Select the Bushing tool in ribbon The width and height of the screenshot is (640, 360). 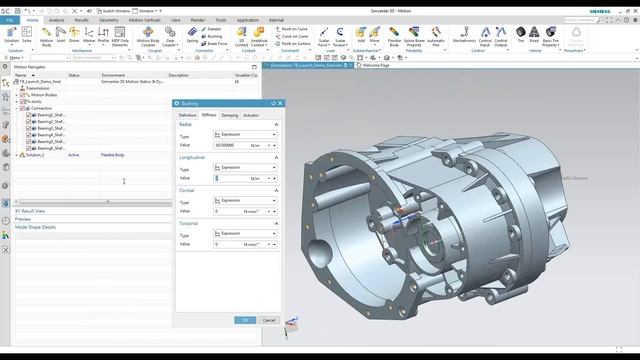[211, 36]
